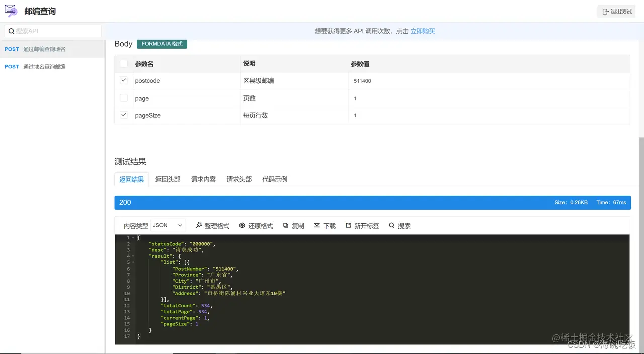The image size is (644, 354).
Task: Click the 邮编查询 title text
Action: (40, 11)
